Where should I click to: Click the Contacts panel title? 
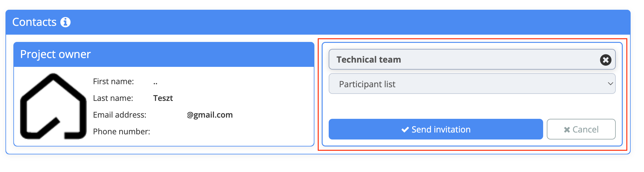pyautogui.click(x=34, y=22)
